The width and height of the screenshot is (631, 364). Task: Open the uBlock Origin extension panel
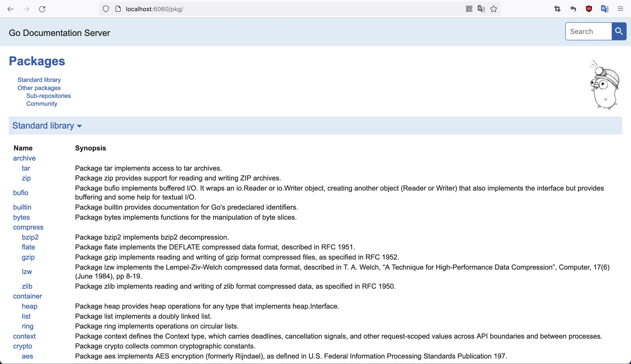pos(588,9)
